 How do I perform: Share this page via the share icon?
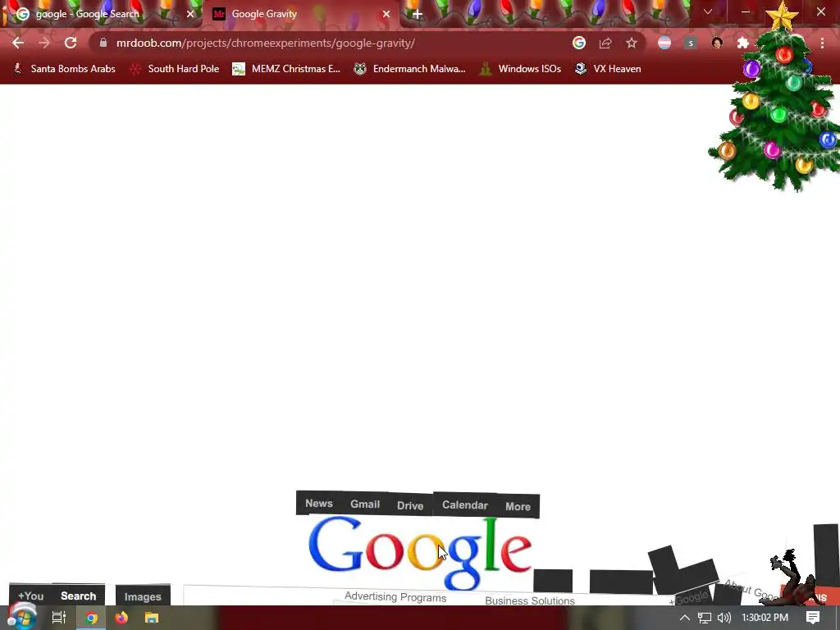coord(605,43)
